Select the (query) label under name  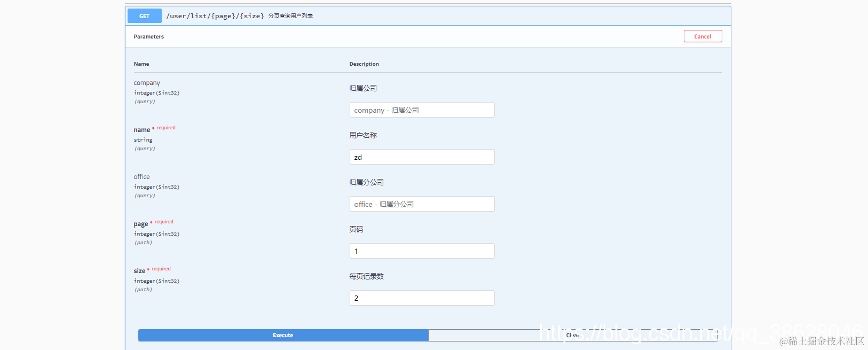point(145,149)
